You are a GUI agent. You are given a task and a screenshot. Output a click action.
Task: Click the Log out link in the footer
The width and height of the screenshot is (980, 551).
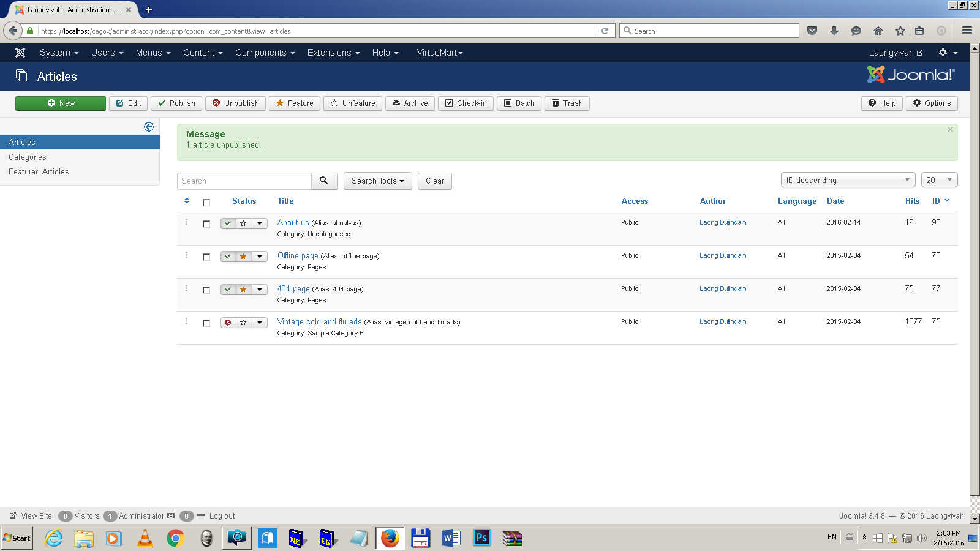(222, 516)
